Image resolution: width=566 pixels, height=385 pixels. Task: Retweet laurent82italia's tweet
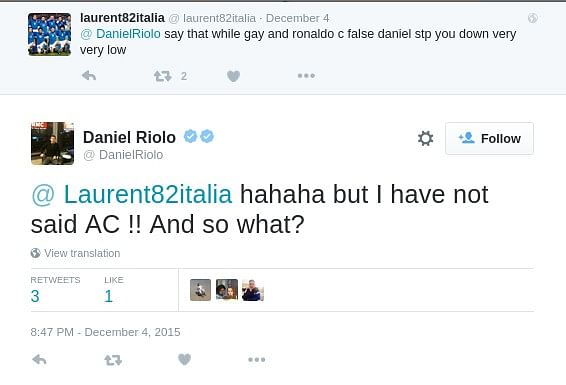162,76
